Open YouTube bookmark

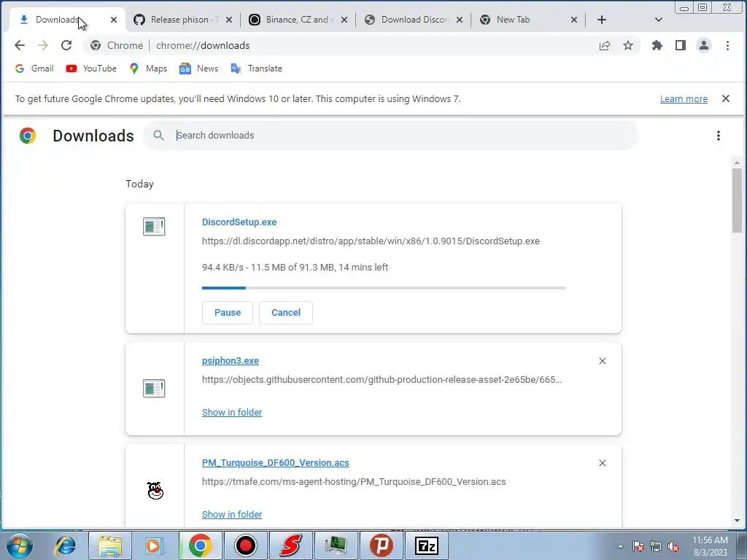[91, 69]
